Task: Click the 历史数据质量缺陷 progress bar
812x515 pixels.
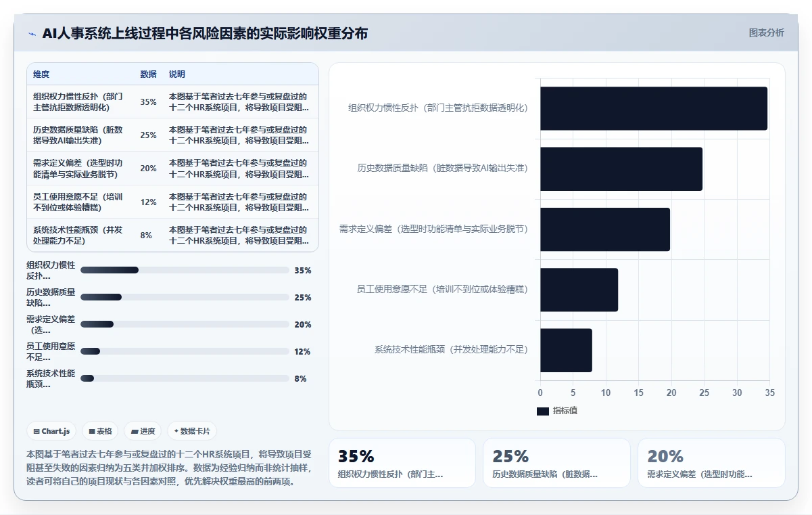Action: pyautogui.click(x=185, y=297)
